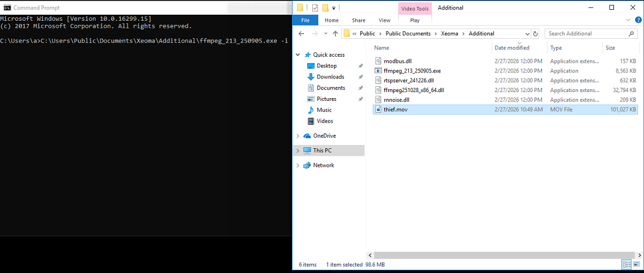Viewport: 644px width, 273px height.
Task: Click the horizontal scrollbar in file list
Action: (x=503, y=254)
